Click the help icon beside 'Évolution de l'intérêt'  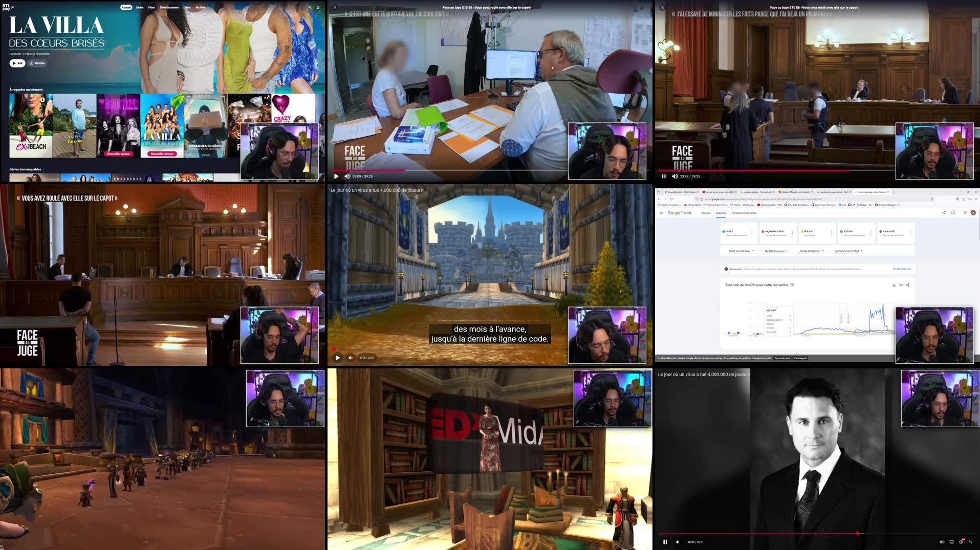(792, 285)
